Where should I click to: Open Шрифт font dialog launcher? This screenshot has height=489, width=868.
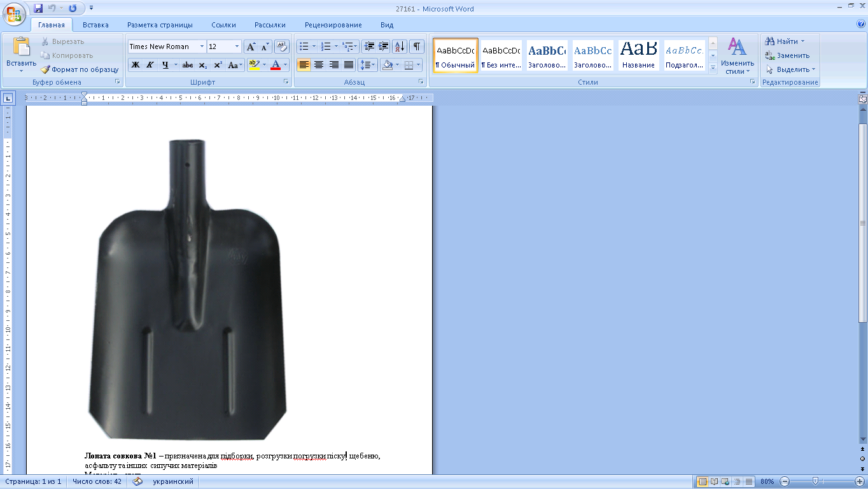287,82
